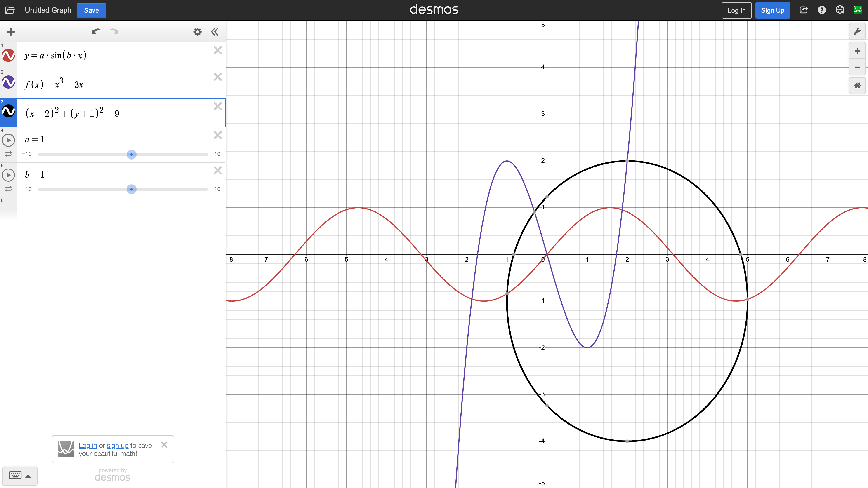Zoom in on the graph
Screen dimensions: 868x488
pos(857,51)
